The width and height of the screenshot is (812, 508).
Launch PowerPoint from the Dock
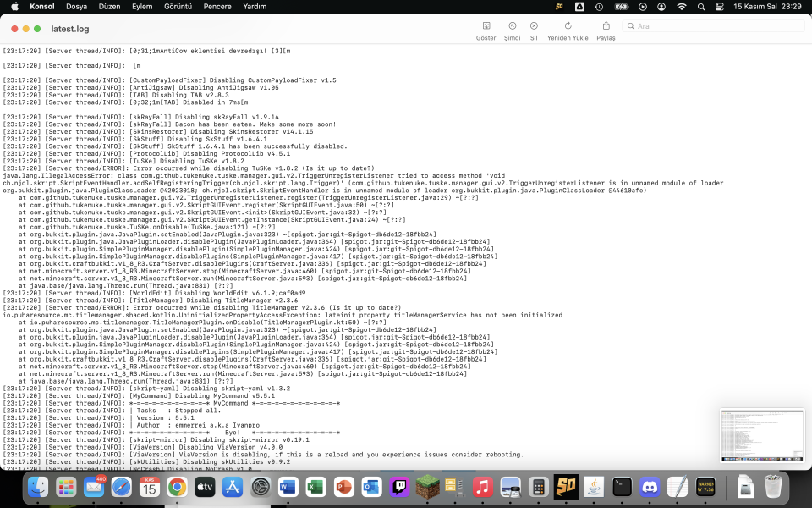[x=344, y=488]
